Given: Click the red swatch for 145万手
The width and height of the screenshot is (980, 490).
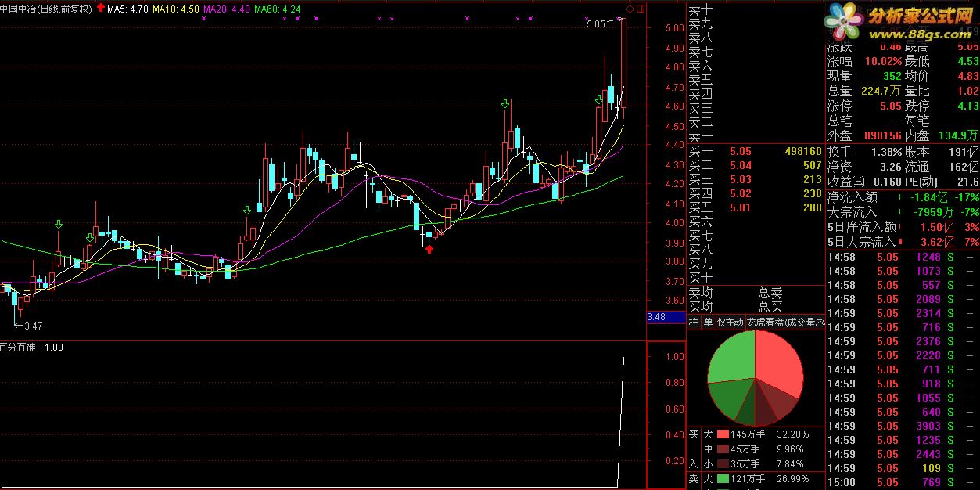Looking at the screenshot, I should point(722,434).
